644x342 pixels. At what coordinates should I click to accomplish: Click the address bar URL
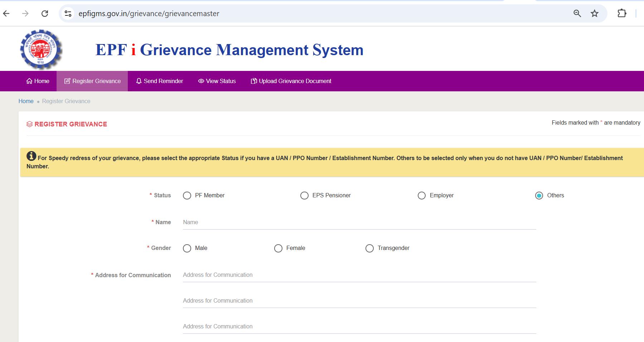coord(149,14)
